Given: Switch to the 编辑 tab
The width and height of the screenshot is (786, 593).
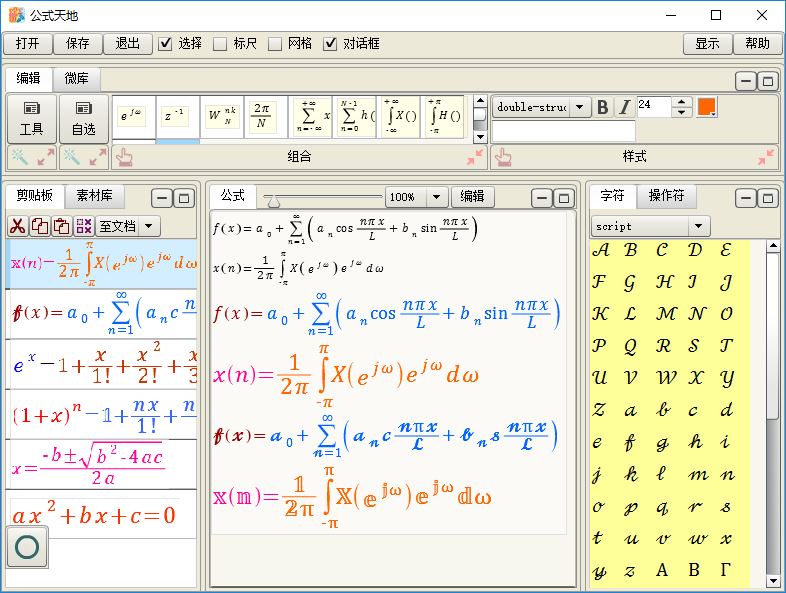Looking at the screenshot, I should click(x=28, y=78).
